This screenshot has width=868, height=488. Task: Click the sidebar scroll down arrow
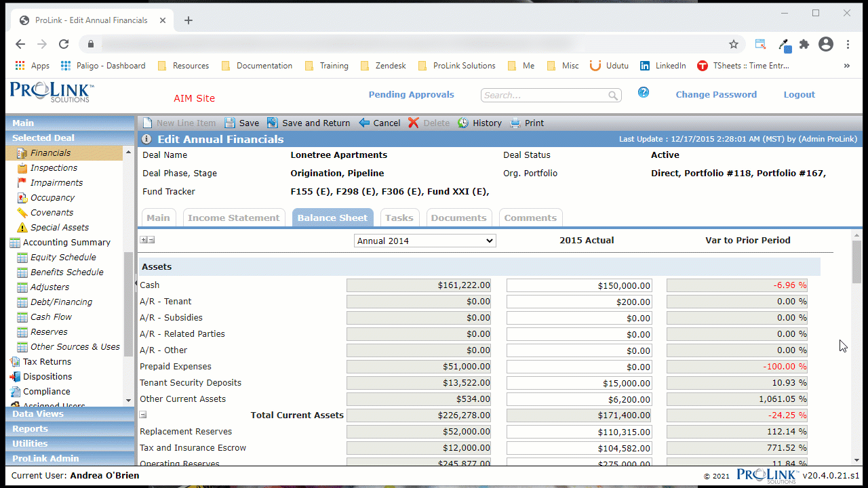(129, 401)
